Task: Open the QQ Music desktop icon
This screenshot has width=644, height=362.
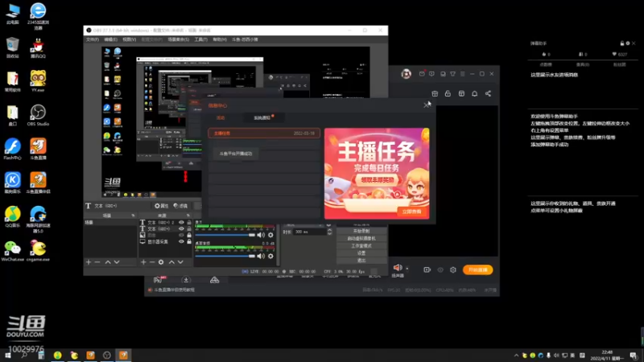Action: click(x=12, y=216)
